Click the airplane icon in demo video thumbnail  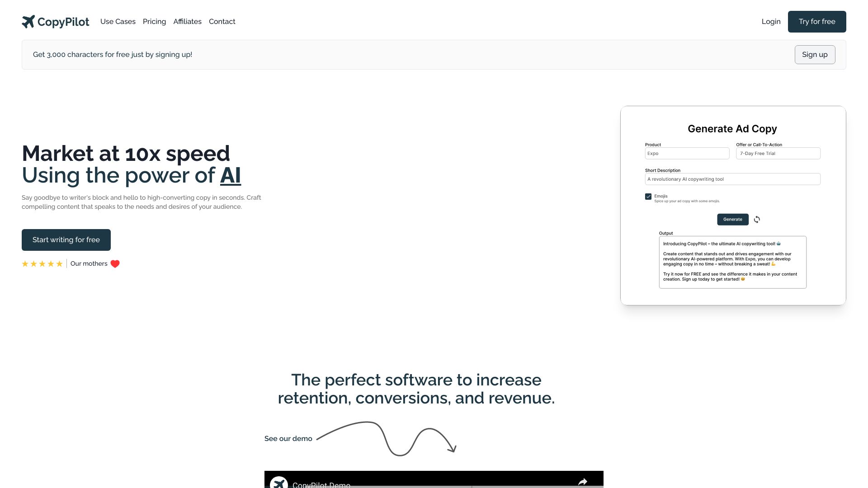[x=278, y=482]
